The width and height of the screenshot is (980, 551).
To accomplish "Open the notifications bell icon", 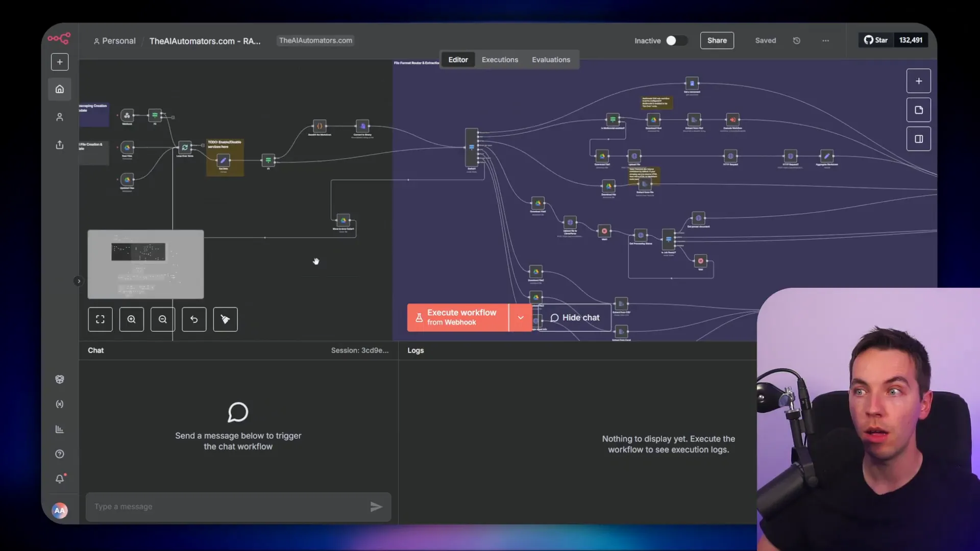I will point(60,479).
